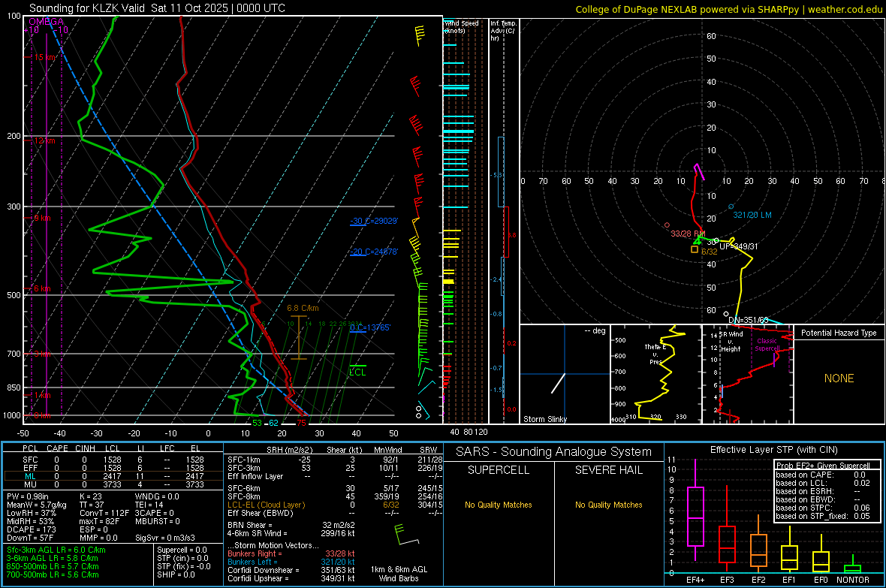Click the Storm Slinky caption
This screenshot has width=886, height=588.
[544, 419]
